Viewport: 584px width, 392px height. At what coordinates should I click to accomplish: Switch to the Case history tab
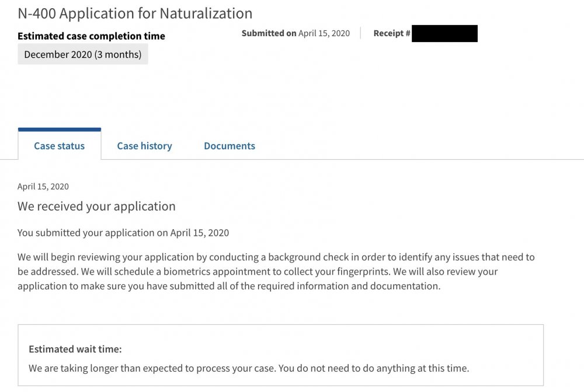[x=144, y=146]
